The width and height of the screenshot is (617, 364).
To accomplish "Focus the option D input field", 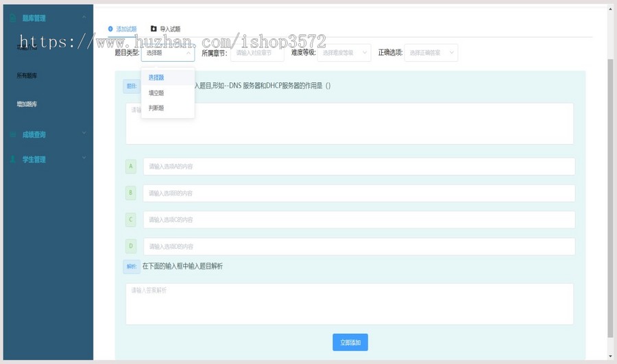I will 359,246.
